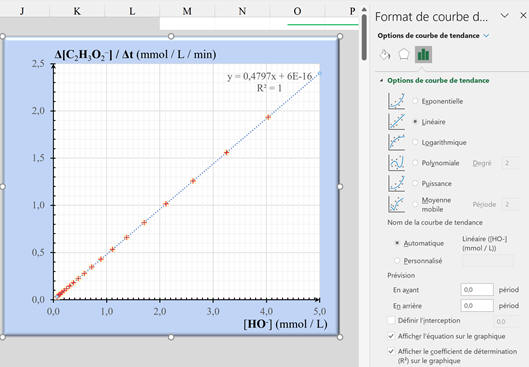Click vertical axis label 2,0
Screen dimensions: 529x367
38,111
